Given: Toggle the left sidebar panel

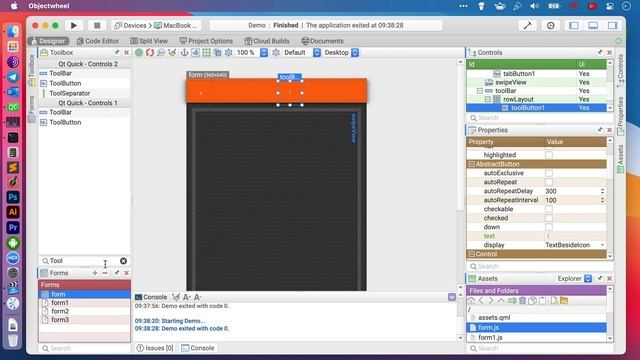Looking at the screenshot, I should [x=574, y=25].
